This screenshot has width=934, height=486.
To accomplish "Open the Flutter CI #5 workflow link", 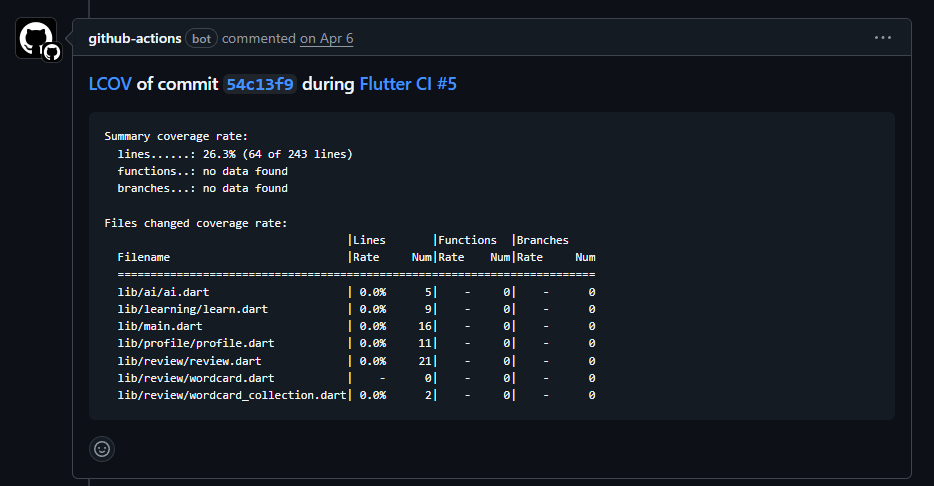I will point(407,84).
